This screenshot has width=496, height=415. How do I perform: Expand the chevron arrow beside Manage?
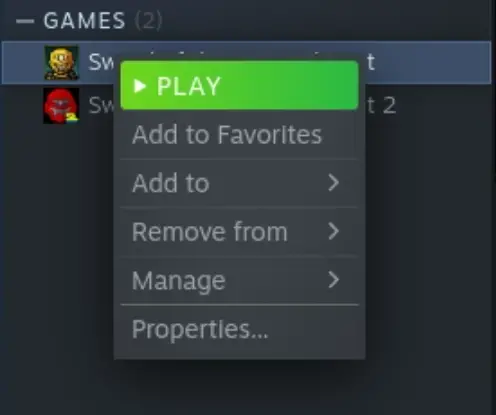tap(334, 280)
